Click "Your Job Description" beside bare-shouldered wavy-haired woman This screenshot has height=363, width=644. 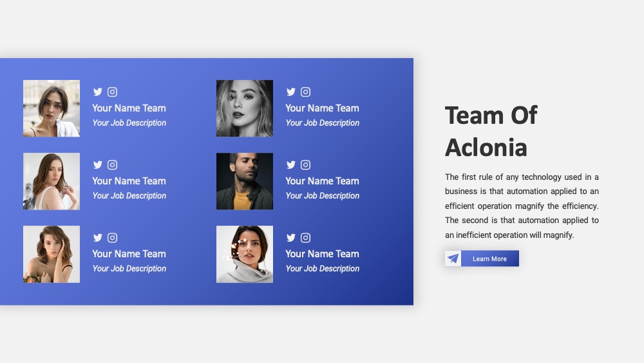129,268
